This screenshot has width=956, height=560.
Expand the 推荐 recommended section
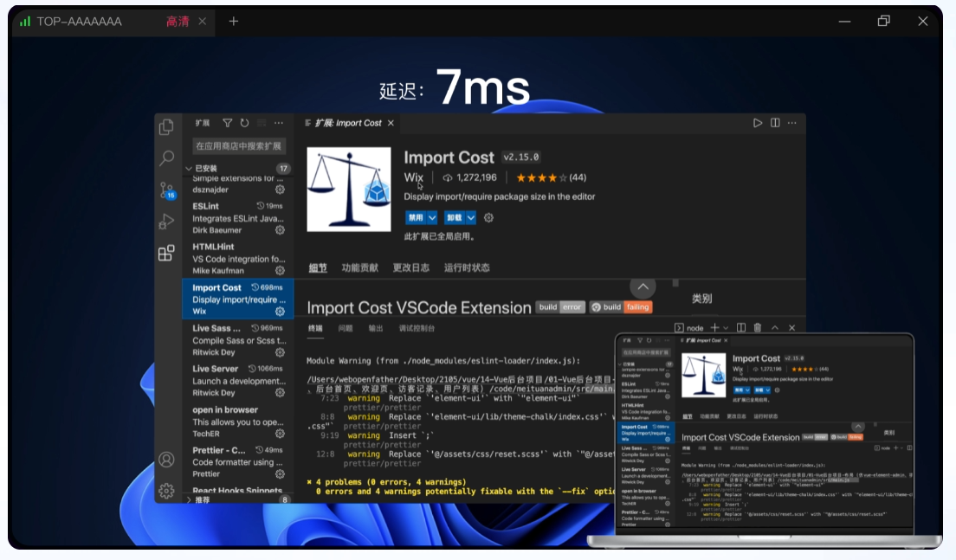190,499
